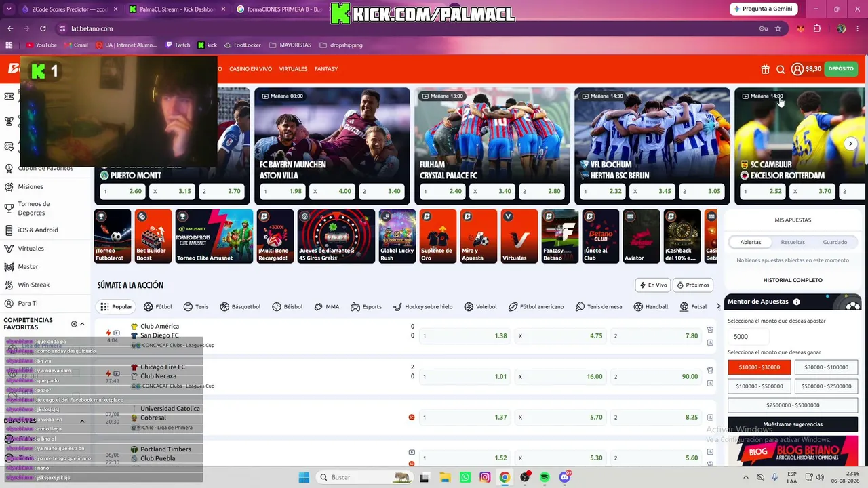868x488 pixels.
Task: Select the $100000 - $500000 win range
Action: pyautogui.click(x=759, y=386)
